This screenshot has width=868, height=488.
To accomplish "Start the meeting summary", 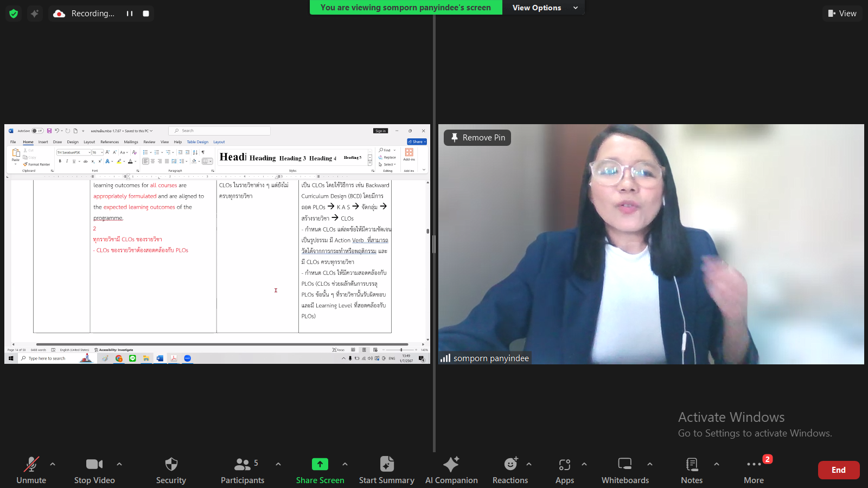I will tap(386, 470).
